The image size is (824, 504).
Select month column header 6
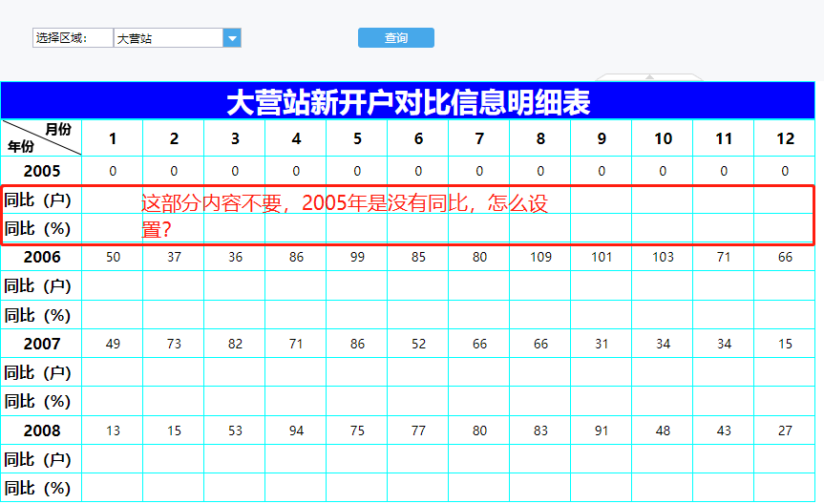pyautogui.click(x=418, y=138)
